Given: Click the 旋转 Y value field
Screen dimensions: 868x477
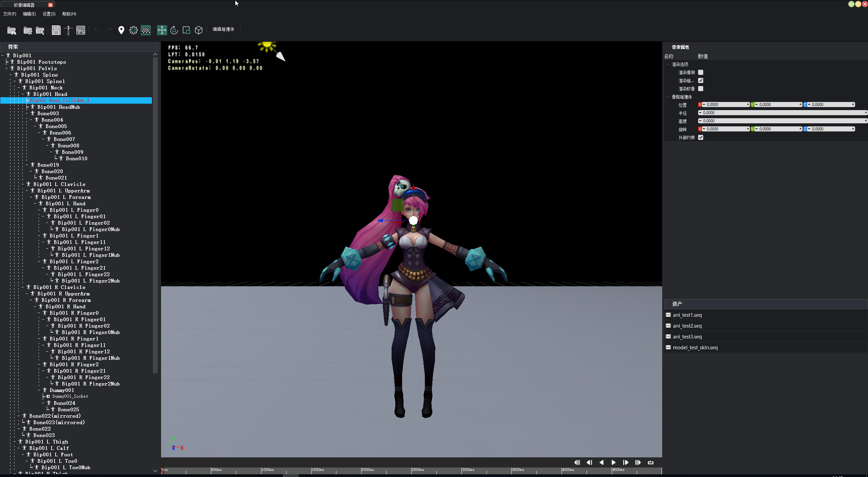Looking at the screenshot, I should click(778, 129).
